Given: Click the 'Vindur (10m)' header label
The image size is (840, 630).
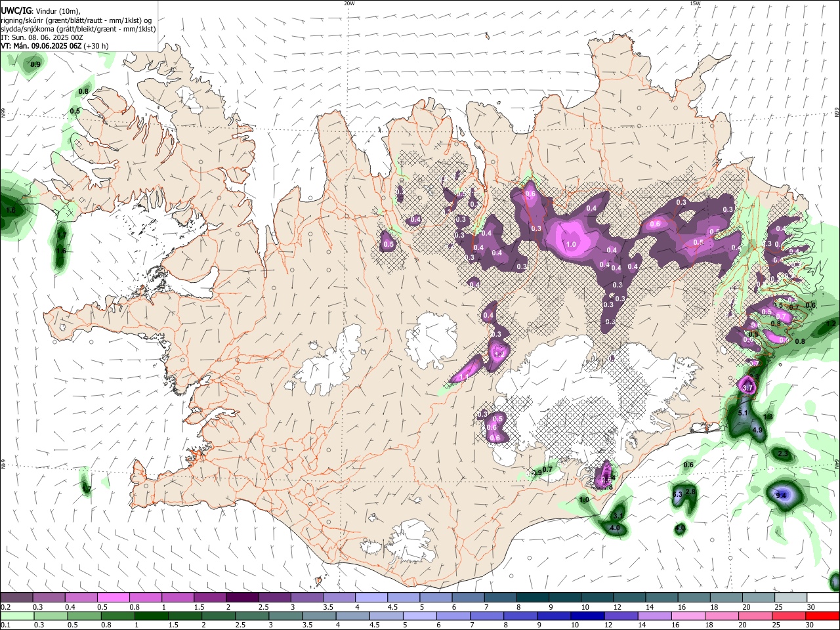Looking at the screenshot, I should 58,11.
